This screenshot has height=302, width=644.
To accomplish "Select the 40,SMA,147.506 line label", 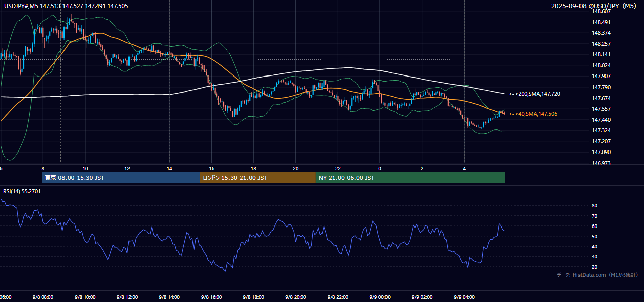I will (533, 114).
